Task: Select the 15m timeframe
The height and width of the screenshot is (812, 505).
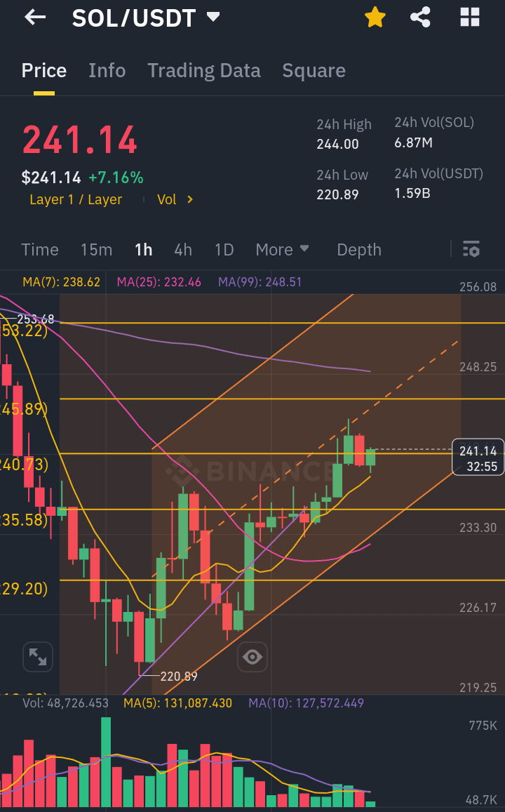Action: click(x=96, y=250)
